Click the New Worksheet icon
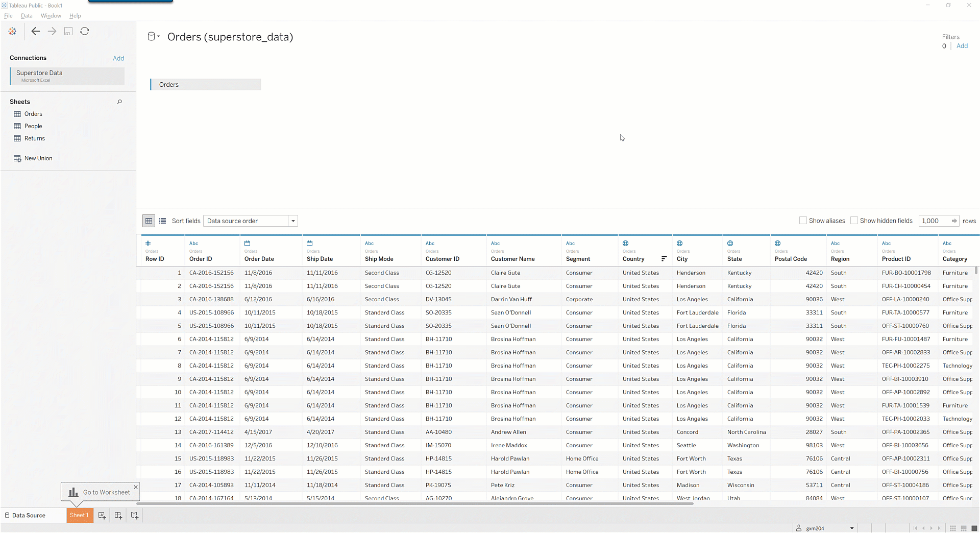The height and width of the screenshot is (533, 980). pos(102,516)
